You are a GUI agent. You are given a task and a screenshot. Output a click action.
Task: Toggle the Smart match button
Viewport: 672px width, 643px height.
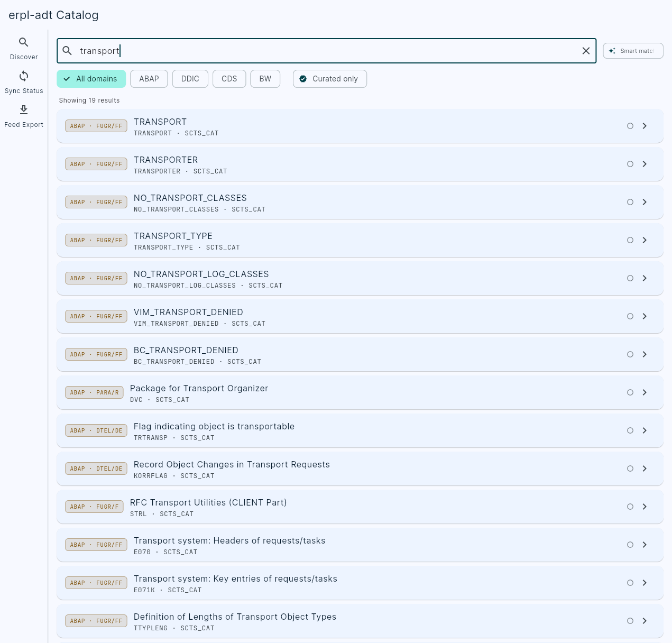click(633, 51)
